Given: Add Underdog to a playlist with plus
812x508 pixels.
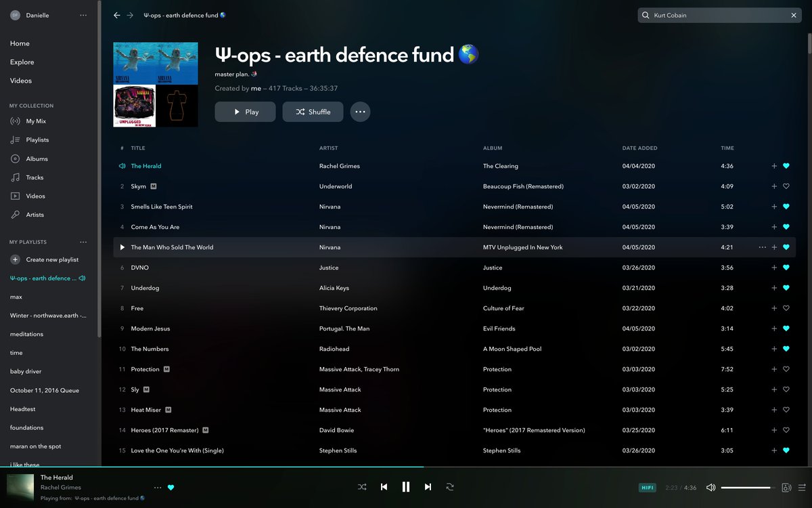Looking at the screenshot, I should 774,288.
